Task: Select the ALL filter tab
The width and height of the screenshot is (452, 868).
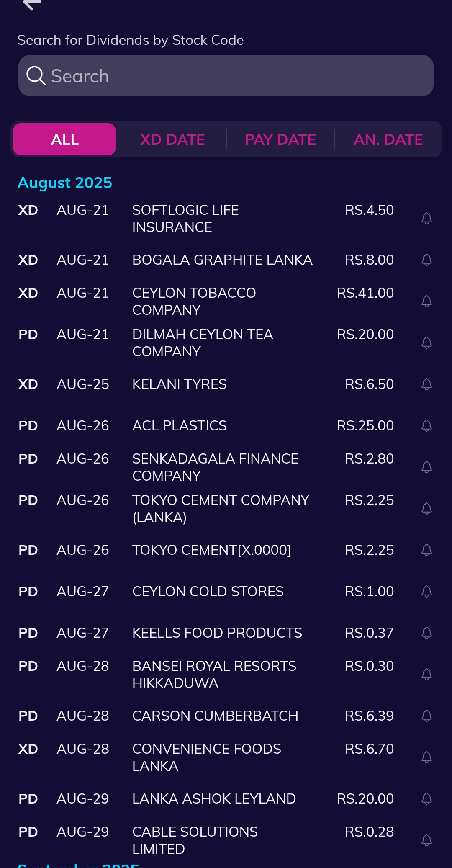Action: (64, 139)
